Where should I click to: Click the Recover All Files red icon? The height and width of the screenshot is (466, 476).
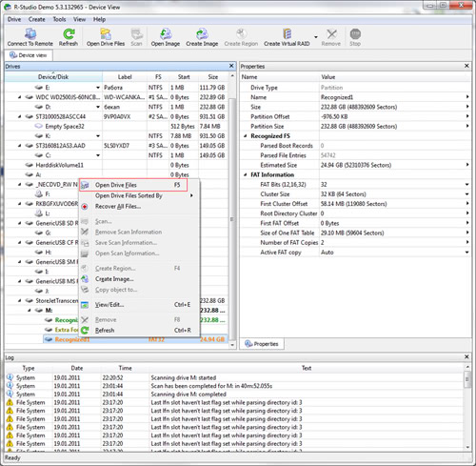[x=85, y=207]
